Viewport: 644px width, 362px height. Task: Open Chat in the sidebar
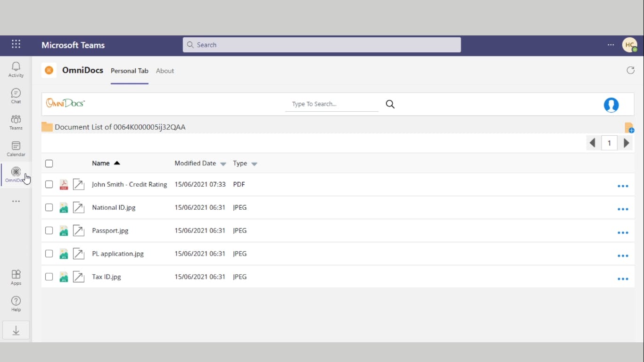[16, 96]
